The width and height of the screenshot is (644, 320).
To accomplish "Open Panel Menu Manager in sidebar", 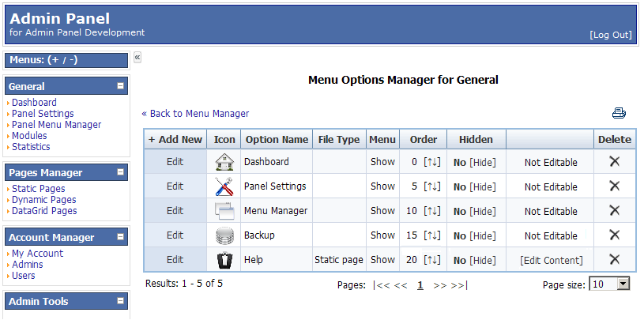I will click(x=56, y=125).
